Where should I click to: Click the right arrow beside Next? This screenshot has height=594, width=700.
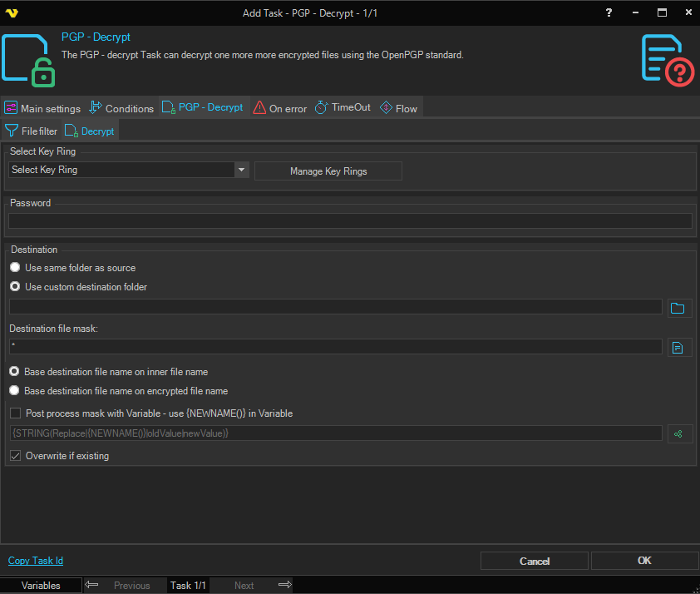(x=284, y=585)
